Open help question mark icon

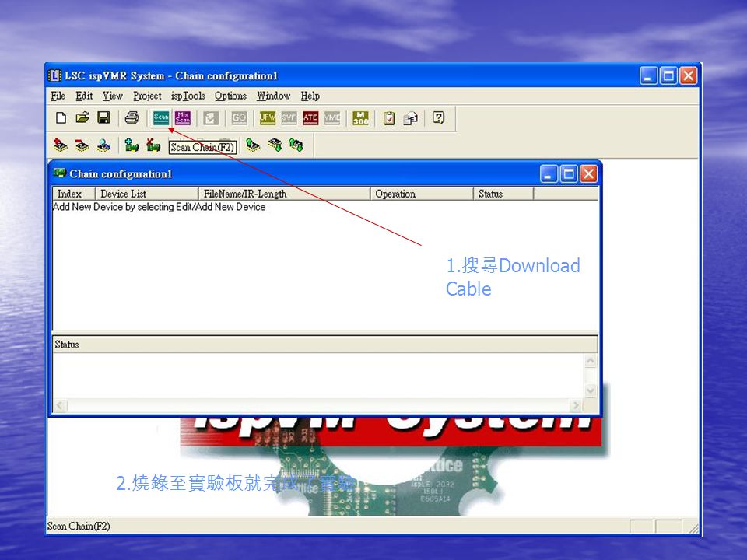tap(439, 117)
